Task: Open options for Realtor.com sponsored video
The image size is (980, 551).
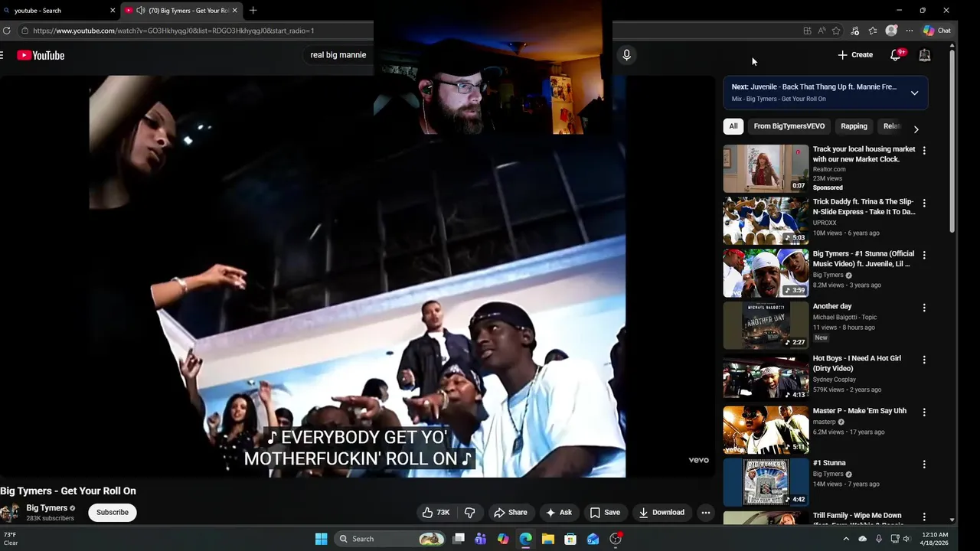Action: [x=924, y=151]
